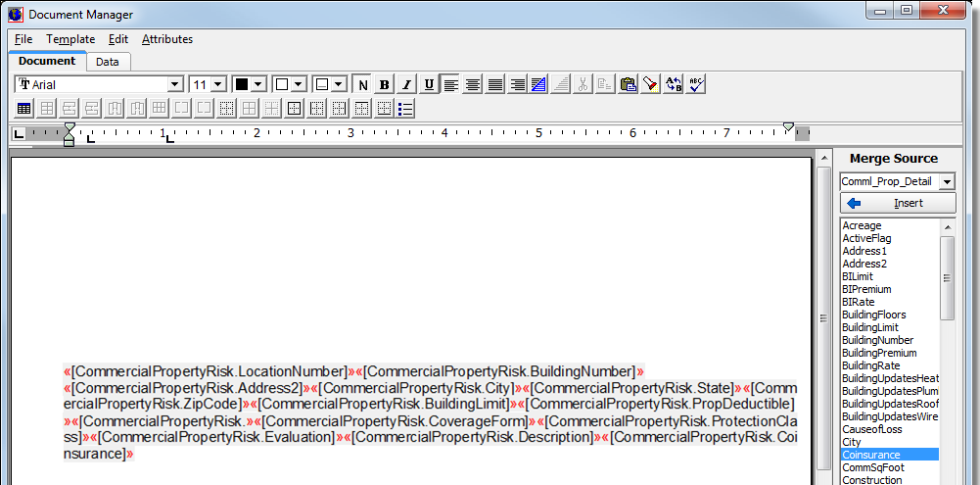Center align the text
The width and height of the screenshot is (980, 485).
tap(473, 84)
